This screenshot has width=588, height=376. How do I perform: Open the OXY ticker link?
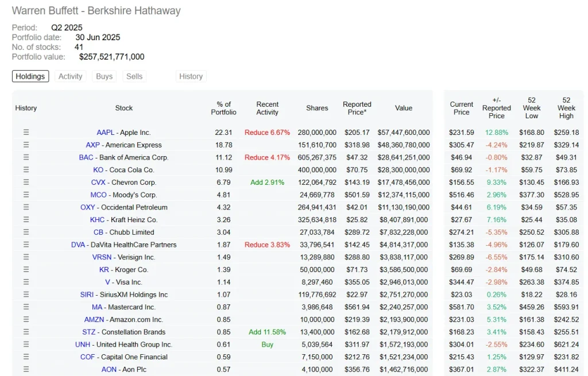88,207
